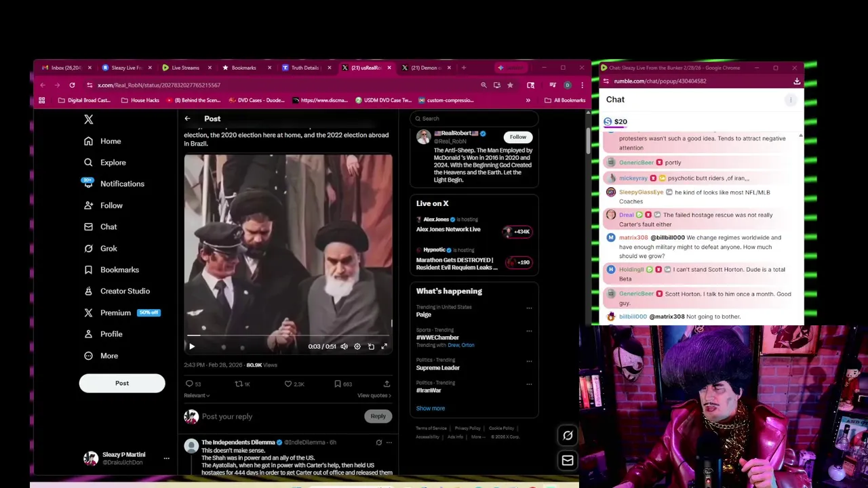The height and width of the screenshot is (488, 868).
Task: Open options for Paige trend
Action: pos(529,308)
